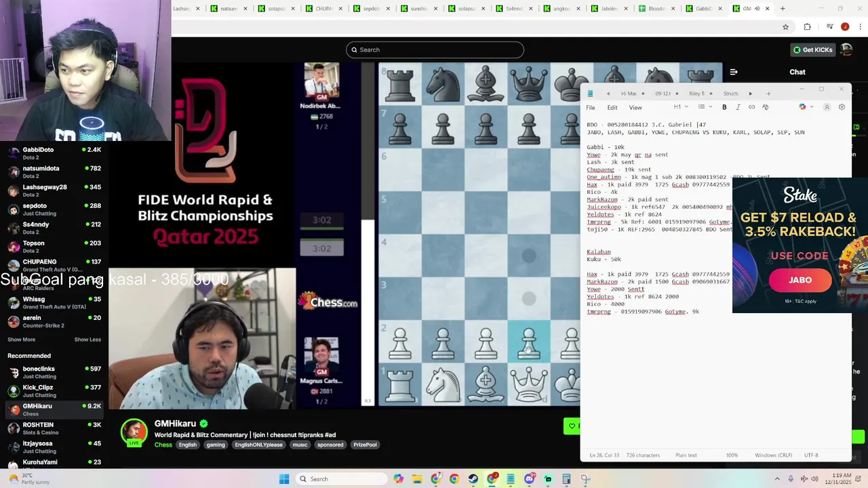Click JABO code button in Stake ad
868x488 pixels.
click(x=800, y=280)
